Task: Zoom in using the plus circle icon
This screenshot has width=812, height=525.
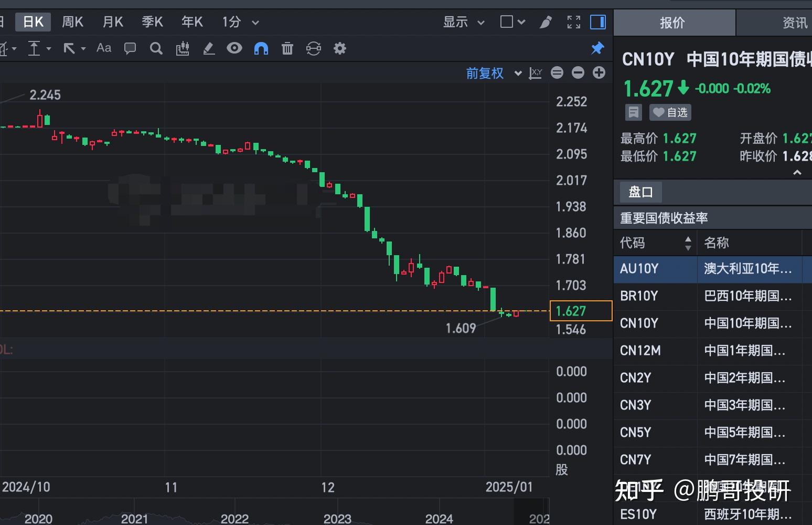Action: click(599, 72)
